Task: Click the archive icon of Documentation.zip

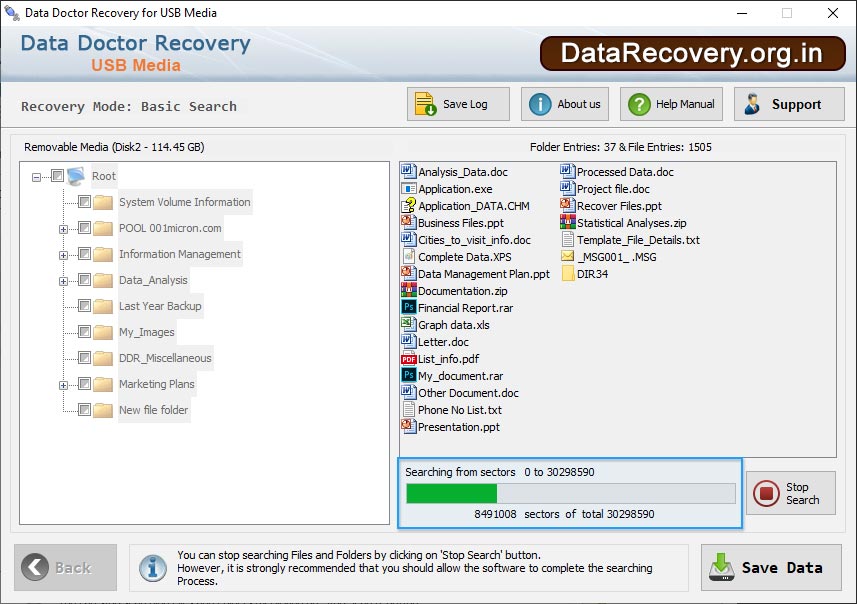Action: pyautogui.click(x=408, y=290)
